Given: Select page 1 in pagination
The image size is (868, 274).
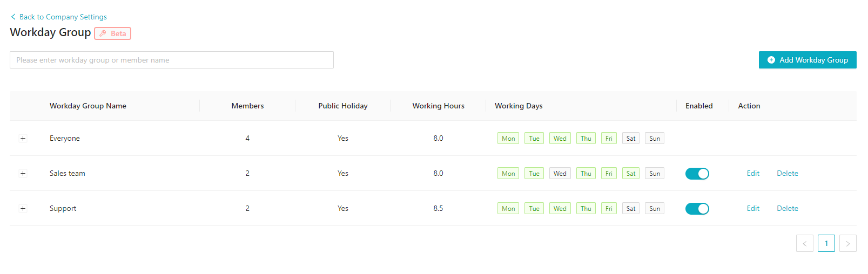Looking at the screenshot, I should [826, 243].
